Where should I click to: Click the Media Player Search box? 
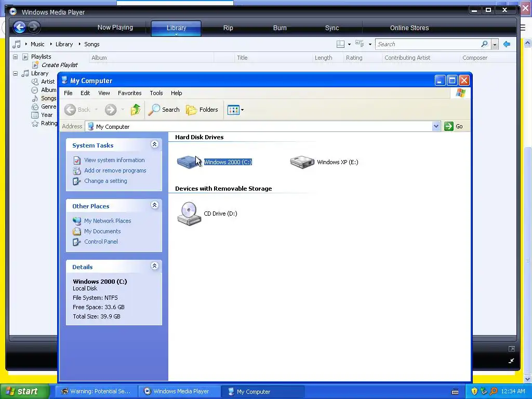(x=428, y=44)
